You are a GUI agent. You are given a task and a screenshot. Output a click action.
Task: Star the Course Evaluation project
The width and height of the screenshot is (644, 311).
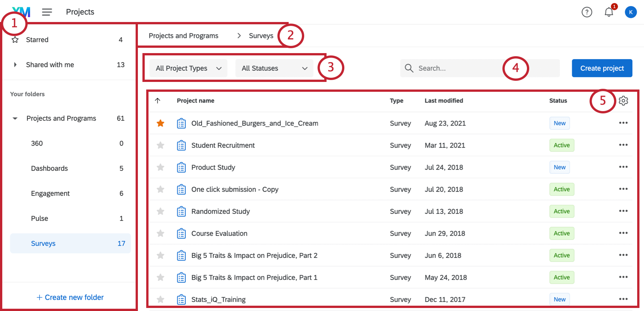[x=161, y=233]
